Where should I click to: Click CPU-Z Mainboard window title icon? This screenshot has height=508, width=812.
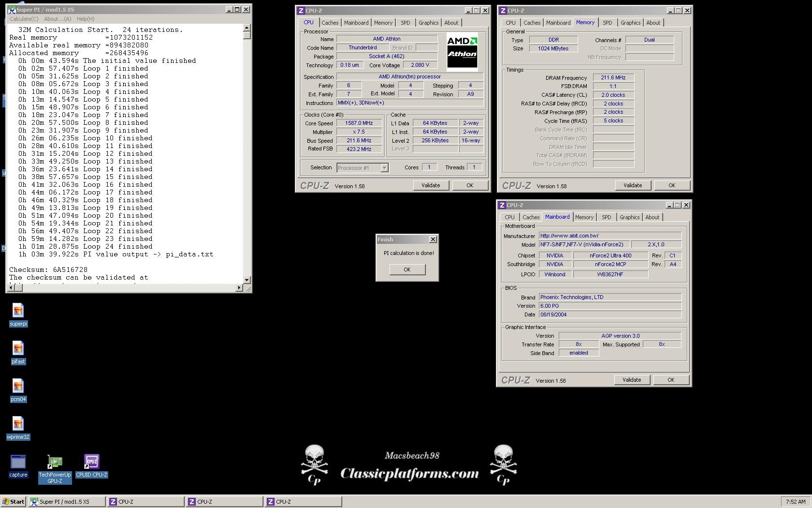tap(502, 205)
